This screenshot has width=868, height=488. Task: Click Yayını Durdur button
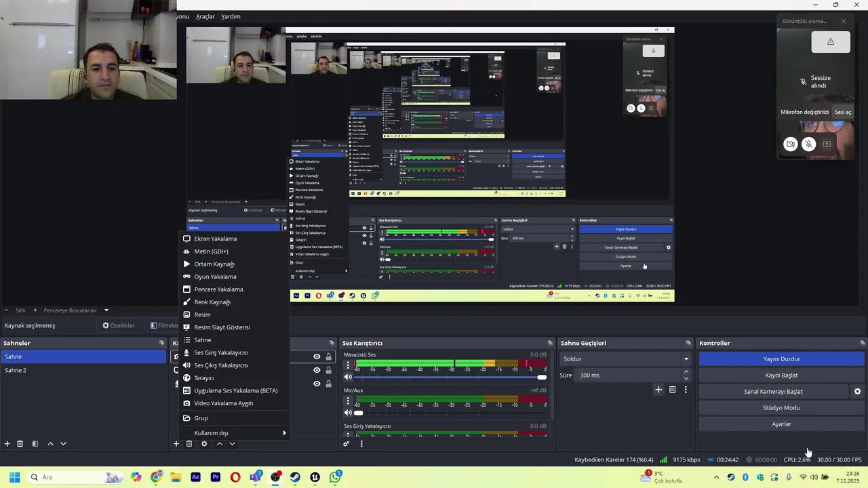coord(782,359)
